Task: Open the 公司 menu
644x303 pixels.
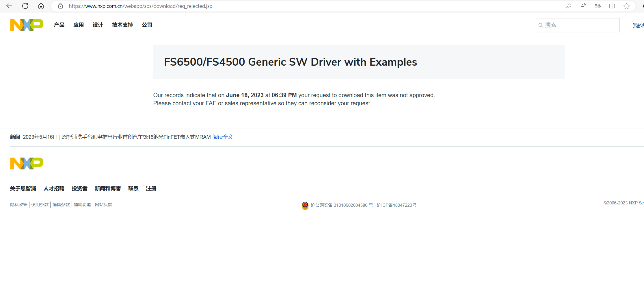Action: (147, 25)
